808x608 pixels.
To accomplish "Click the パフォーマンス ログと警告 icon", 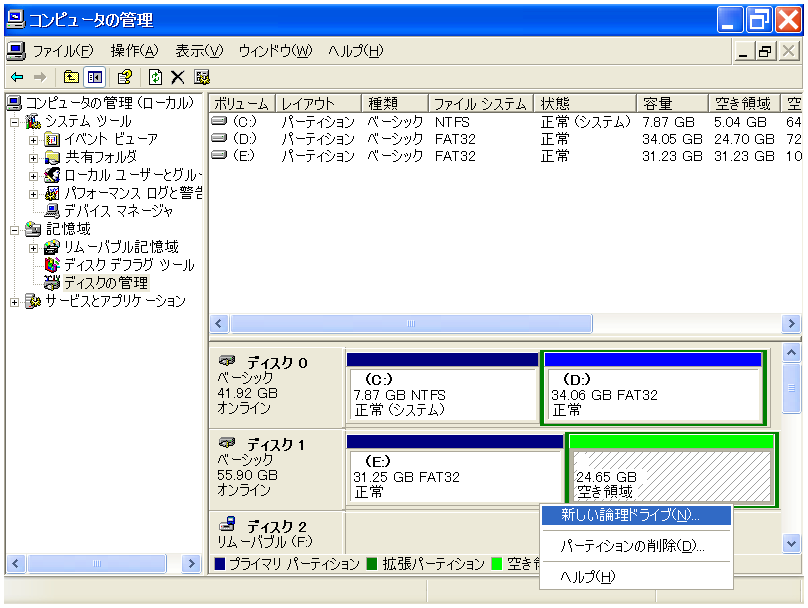I will (x=52, y=193).
